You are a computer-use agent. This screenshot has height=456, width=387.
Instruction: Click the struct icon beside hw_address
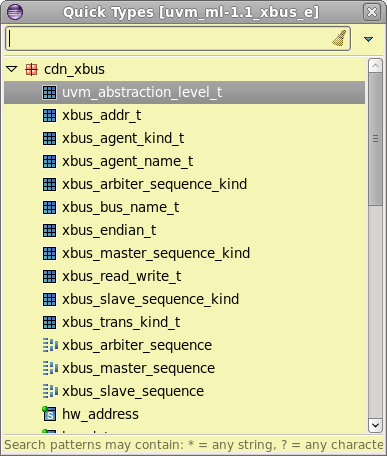pyautogui.click(x=49, y=414)
